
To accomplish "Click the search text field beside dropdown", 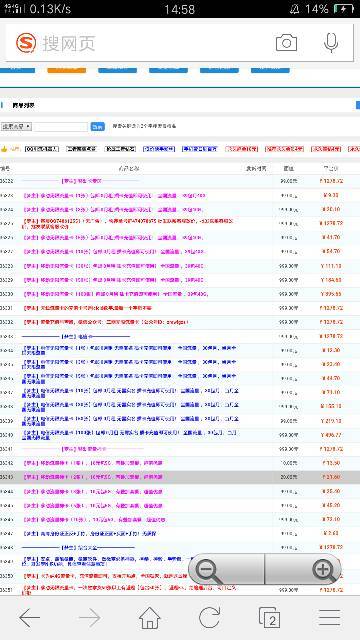I will pyautogui.click(x=60, y=127).
